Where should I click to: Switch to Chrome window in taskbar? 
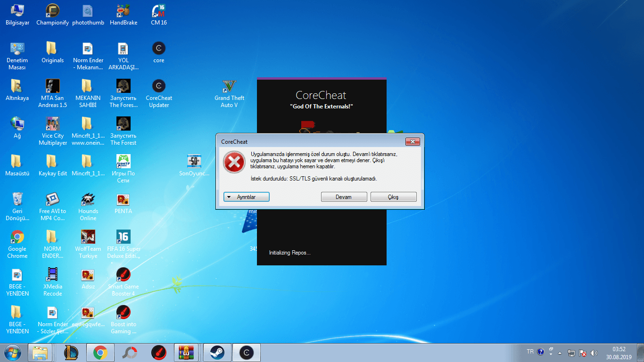[x=100, y=353]
